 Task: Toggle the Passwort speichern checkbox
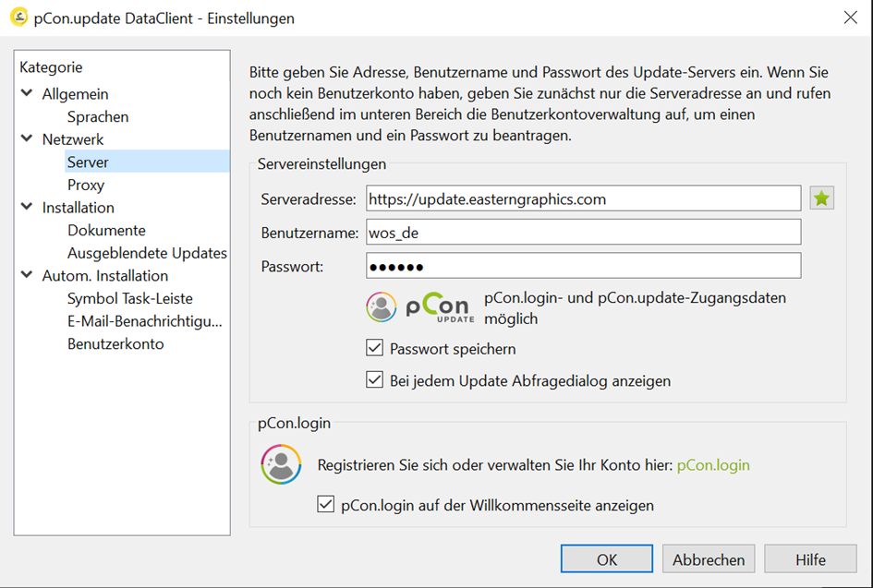pos(375,348)
